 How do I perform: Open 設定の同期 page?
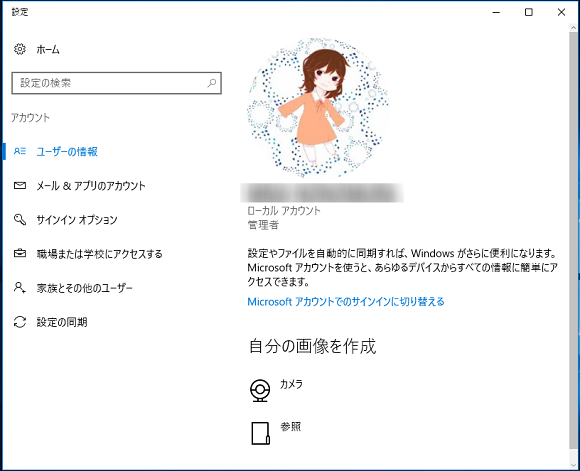point(61,322)
